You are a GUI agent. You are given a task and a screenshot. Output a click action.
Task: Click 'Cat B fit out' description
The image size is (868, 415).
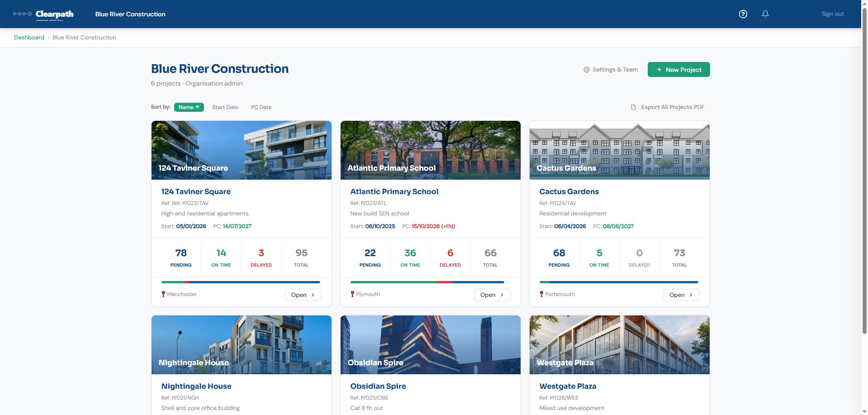pos(366,408)
